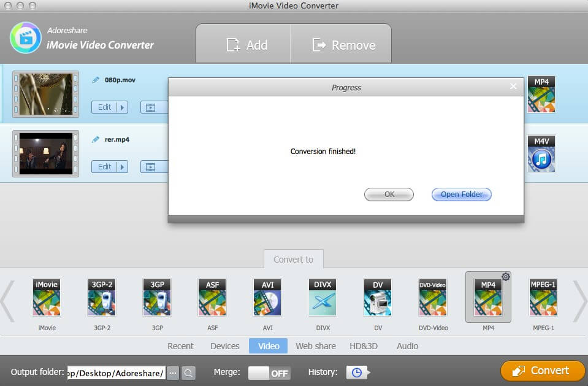This screenshot has height=386, width=588.
Task: Select the rer.mp4 video thumbnail
Action: point(46,153)
